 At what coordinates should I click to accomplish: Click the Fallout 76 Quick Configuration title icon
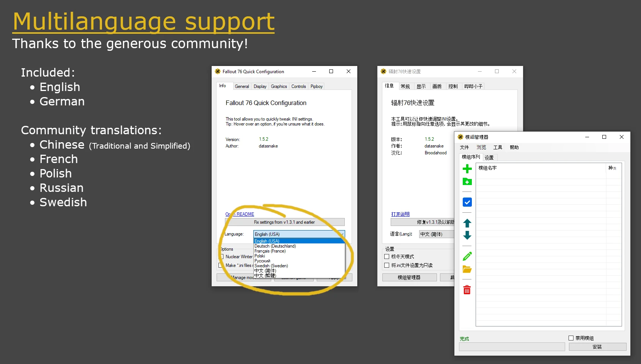218,71
